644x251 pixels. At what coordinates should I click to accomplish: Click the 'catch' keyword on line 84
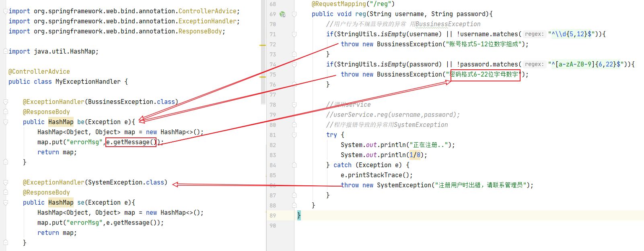[342, 165]
